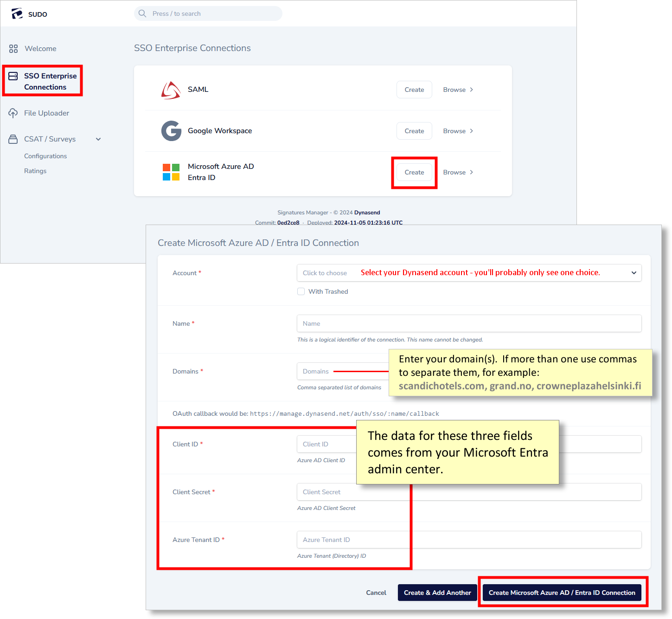Click the 'Azure AD Client Secret' hint

click(326, 508)
